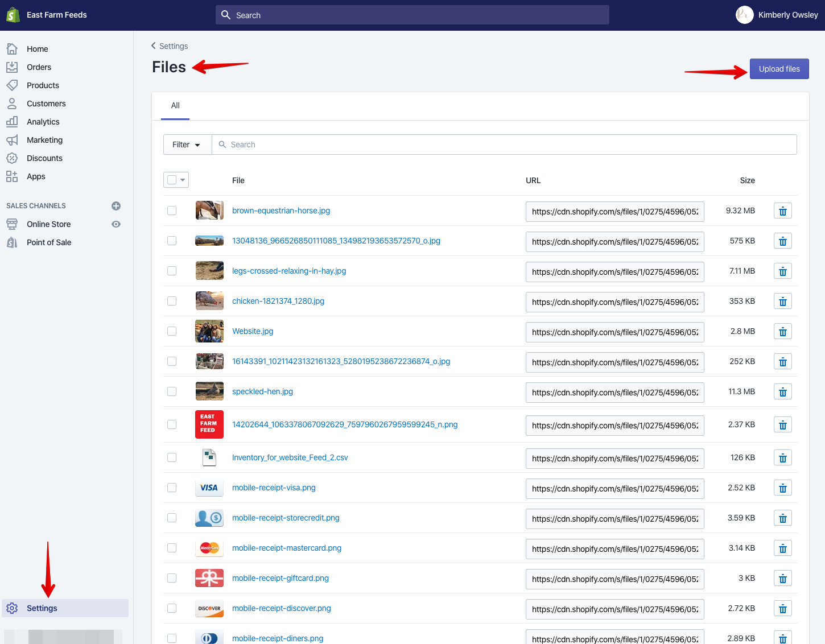Click the Discounts percent icon
Screen dimensions: 825x644
point(12,158)
